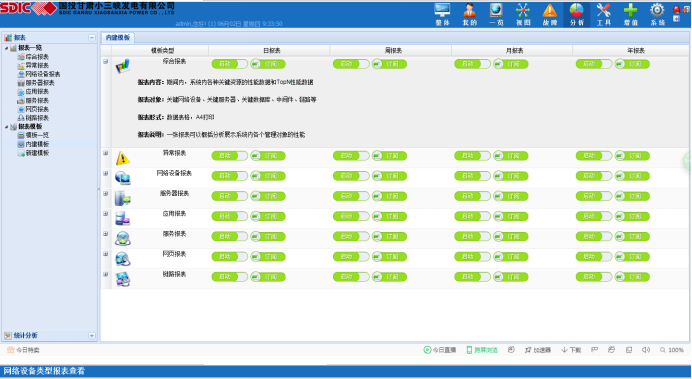Click the logout door icon in header
This screenshot has width=692, height=379.
pyautogui.click(x=686, y=9)
